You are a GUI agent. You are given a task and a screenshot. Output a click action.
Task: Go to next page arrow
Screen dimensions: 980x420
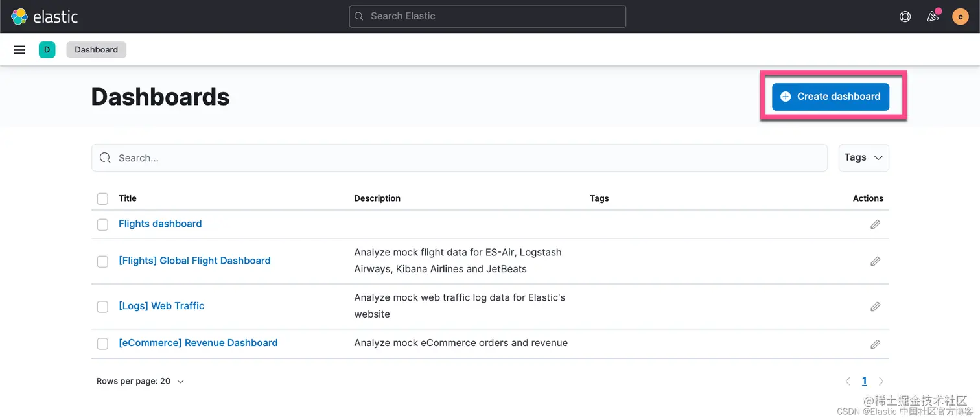(x=881, y=381)
